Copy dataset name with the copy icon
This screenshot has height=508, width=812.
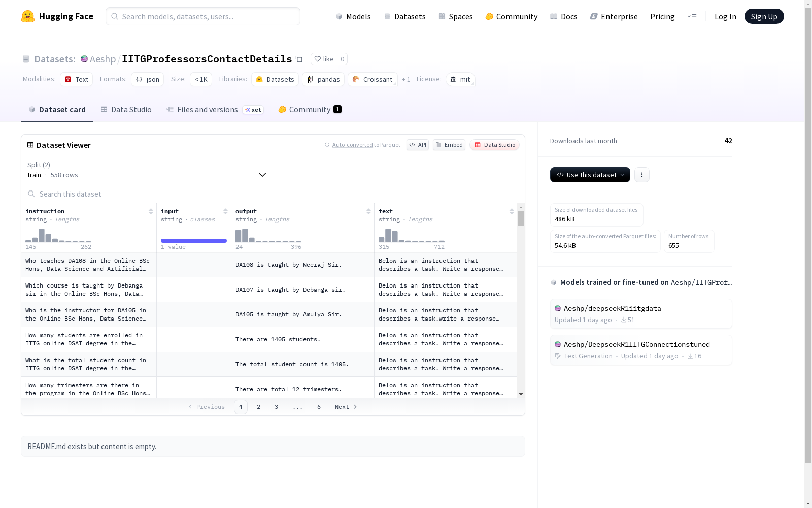[x=299, y=59]
